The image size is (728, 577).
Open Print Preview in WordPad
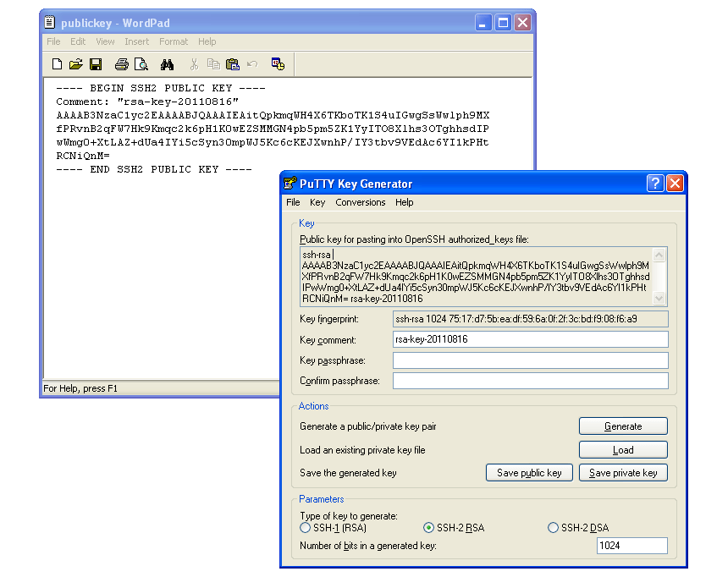(141, 63)
